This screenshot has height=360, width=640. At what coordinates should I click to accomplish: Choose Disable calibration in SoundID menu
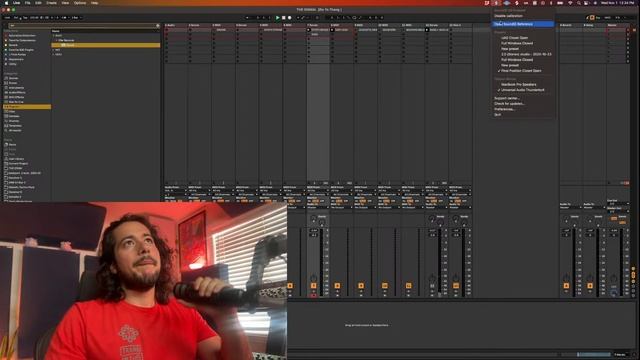[508, 16]
